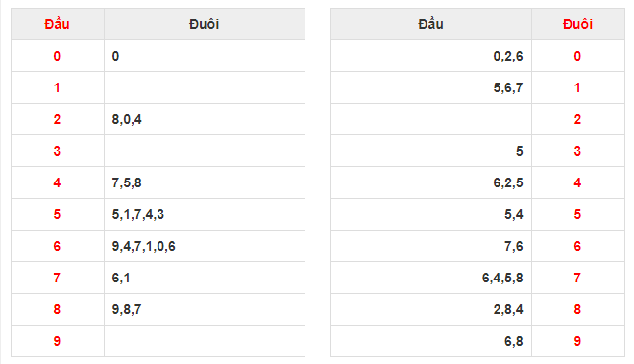This screenshot has width=634, height=364.
Task: Select left table cell with value 6,1
Action: (x=205, y=278)
